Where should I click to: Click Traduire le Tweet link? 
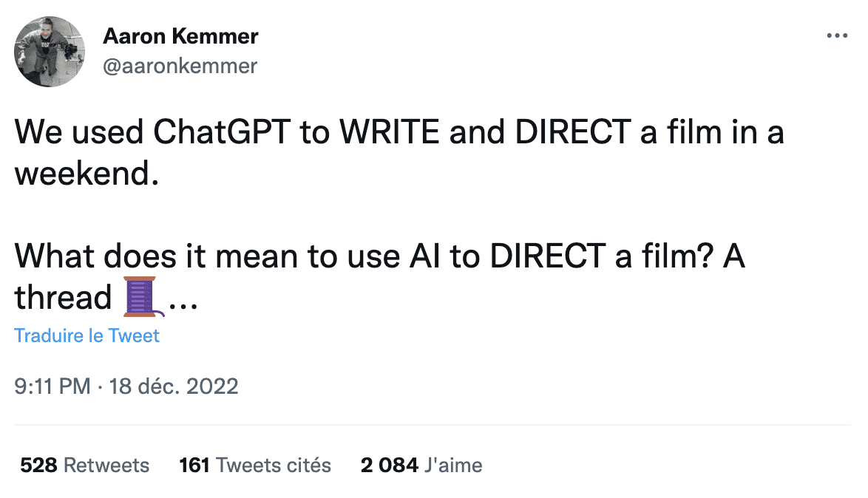pyautogui.click(x=87, y=336)
